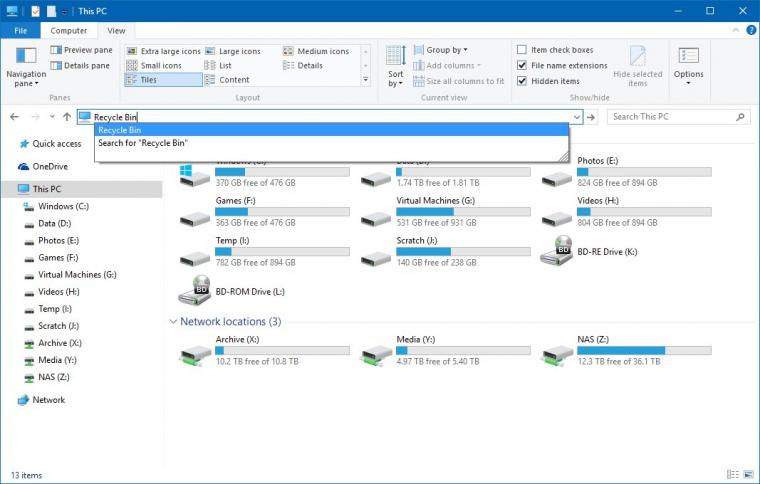Image resolution: width=760 pixels, height=484 pixels.
Task: Switch layout to List view
Action: pos(218,65)
